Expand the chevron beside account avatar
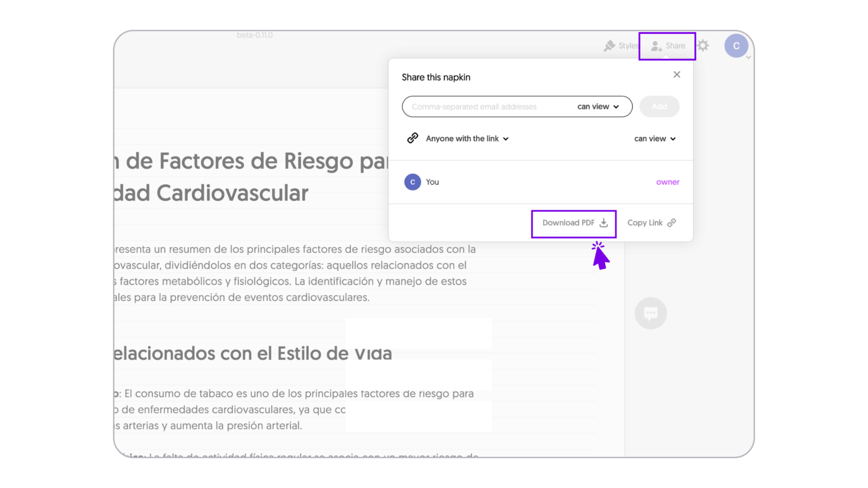The image size is (868, 488). [748, 58]
